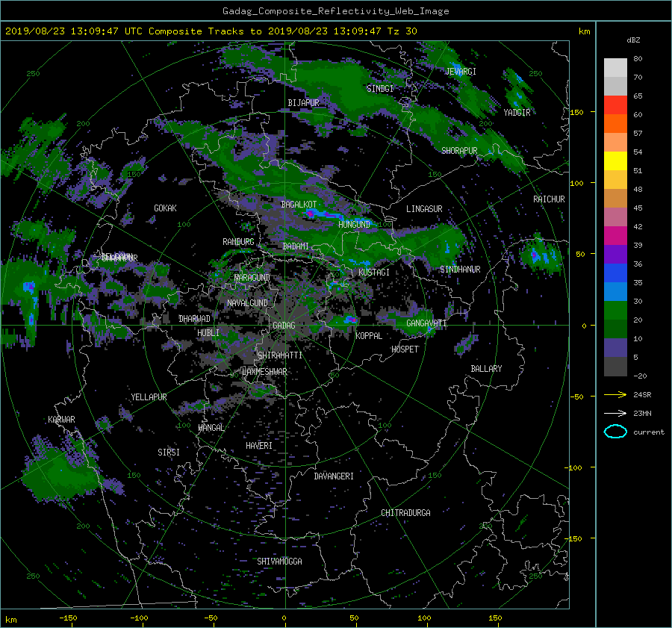Click the DAVANGERI city label

(x=334, y=476)
